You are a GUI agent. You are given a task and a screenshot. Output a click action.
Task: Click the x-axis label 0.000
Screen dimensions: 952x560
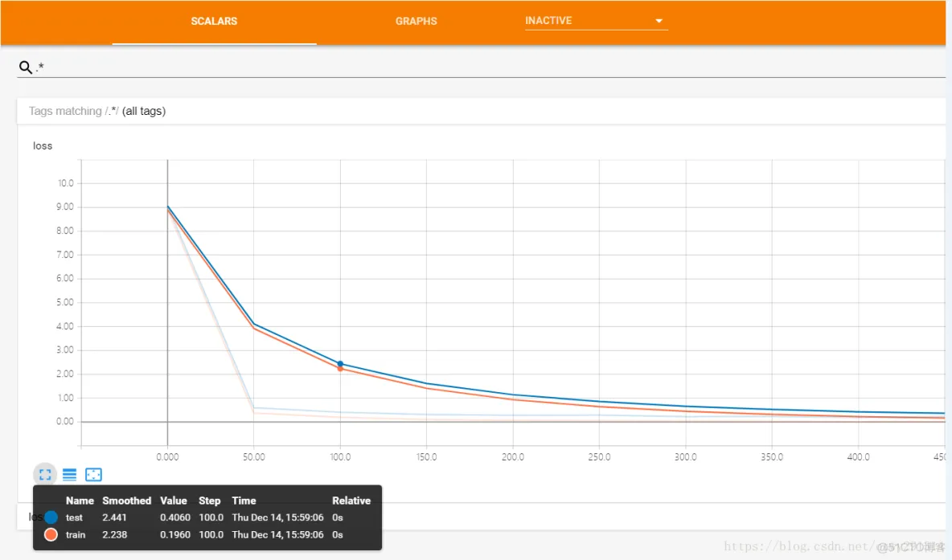point(167,457)
